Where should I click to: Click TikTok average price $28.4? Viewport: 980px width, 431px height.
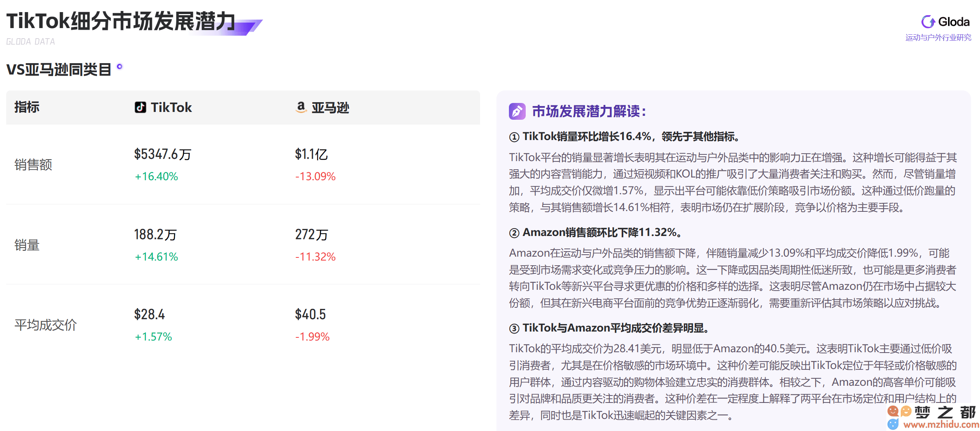pos(149,314)
